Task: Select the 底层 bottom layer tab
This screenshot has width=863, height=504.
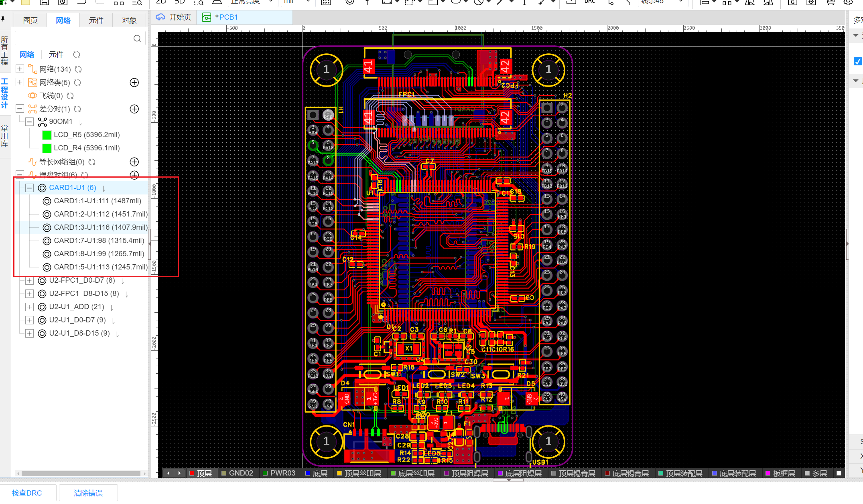Action: 316,473
